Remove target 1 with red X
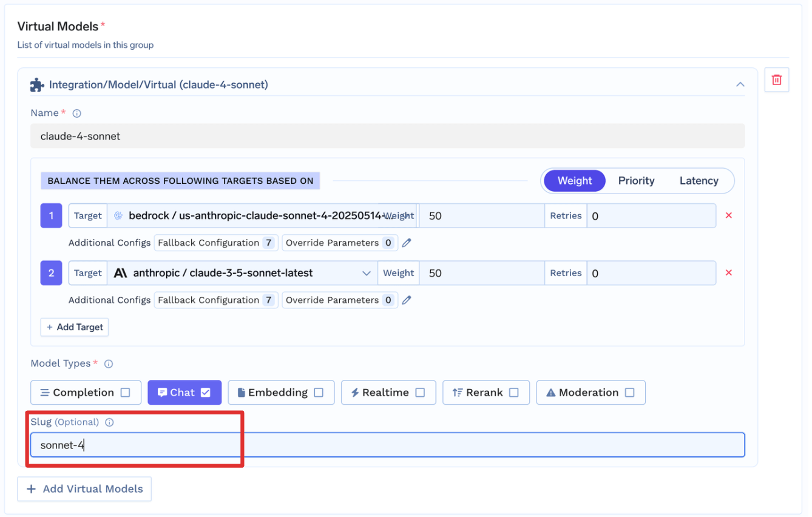The image size is (812, 517). [729, 215]
